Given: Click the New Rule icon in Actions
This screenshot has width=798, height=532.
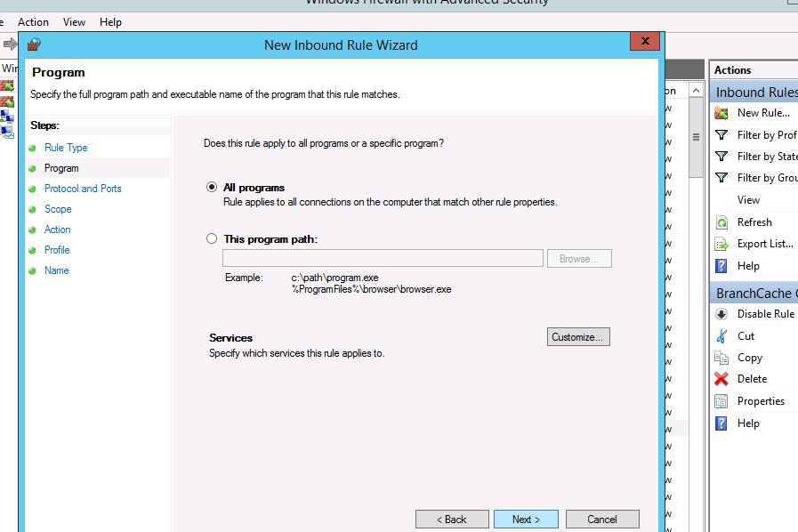Looking at the screenshot, I should 721,113.
